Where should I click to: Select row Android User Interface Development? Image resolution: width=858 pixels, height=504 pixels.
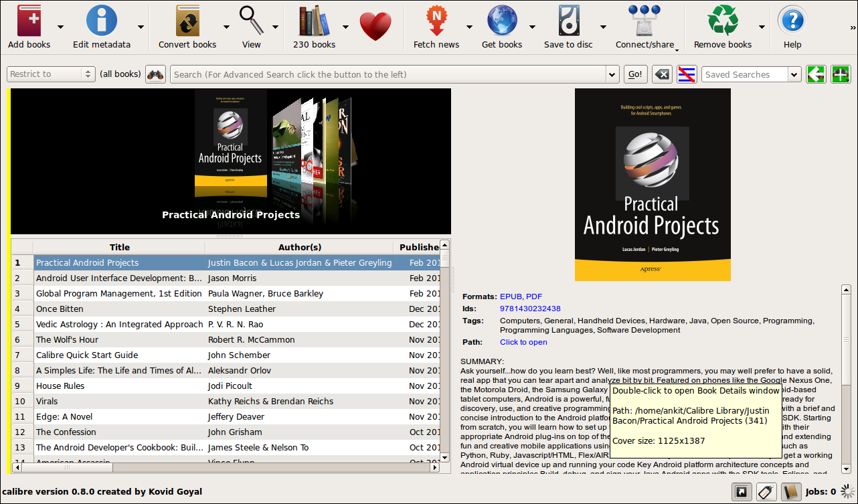226,278
